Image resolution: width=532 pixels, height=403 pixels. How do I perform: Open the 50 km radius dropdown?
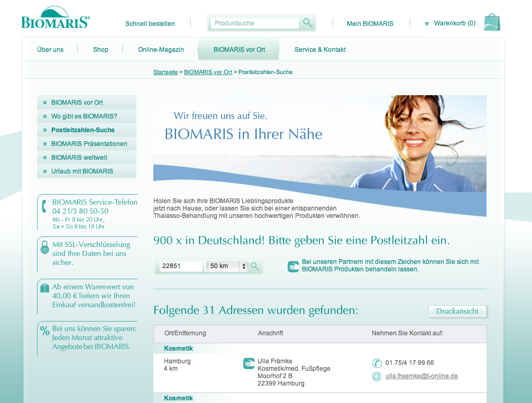click(x=227, y=267)
